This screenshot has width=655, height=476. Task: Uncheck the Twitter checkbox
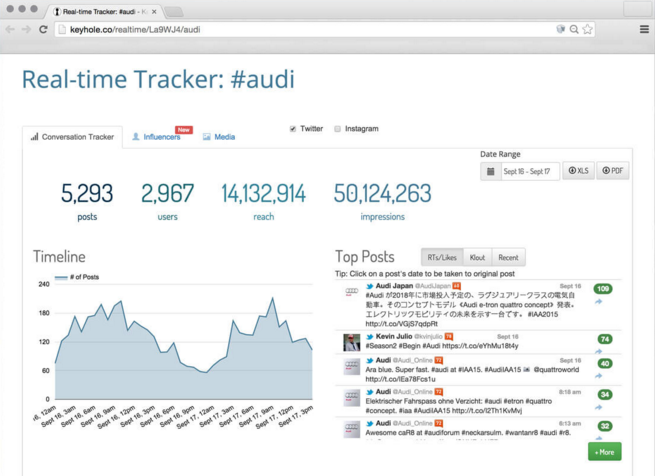click(x=293, y=129)
